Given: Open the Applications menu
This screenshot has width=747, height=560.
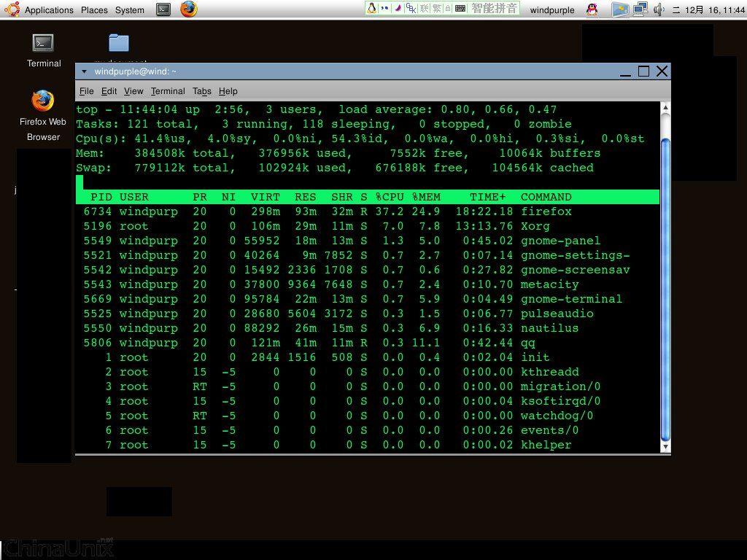Looking at the screenshot, I should [49, 10].
